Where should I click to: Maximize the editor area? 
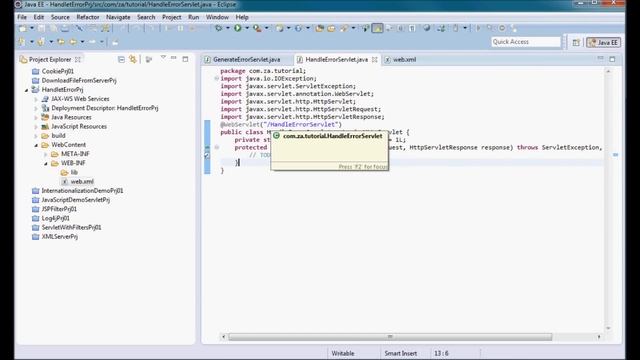pyautogui.click(x=612, y=59)
